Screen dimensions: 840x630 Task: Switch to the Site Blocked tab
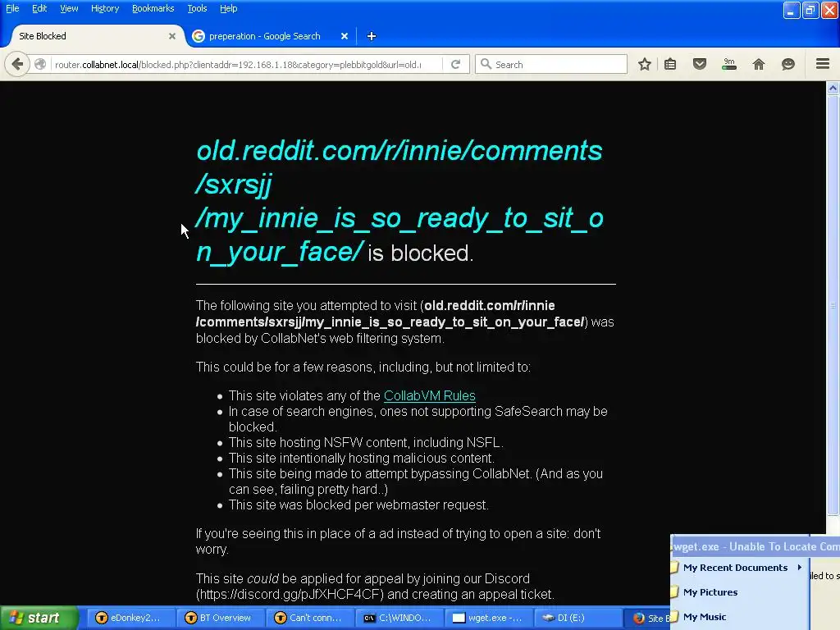tap(95, 36)
